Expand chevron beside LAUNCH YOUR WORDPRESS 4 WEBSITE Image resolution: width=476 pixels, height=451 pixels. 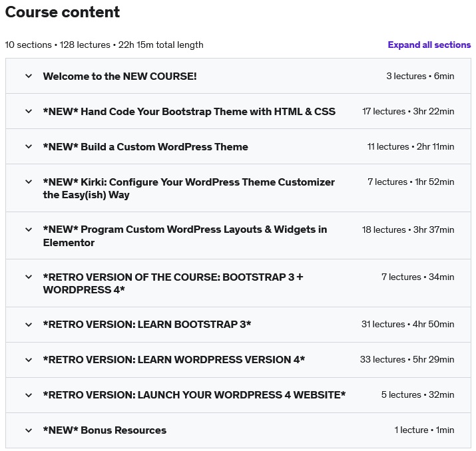29,395
